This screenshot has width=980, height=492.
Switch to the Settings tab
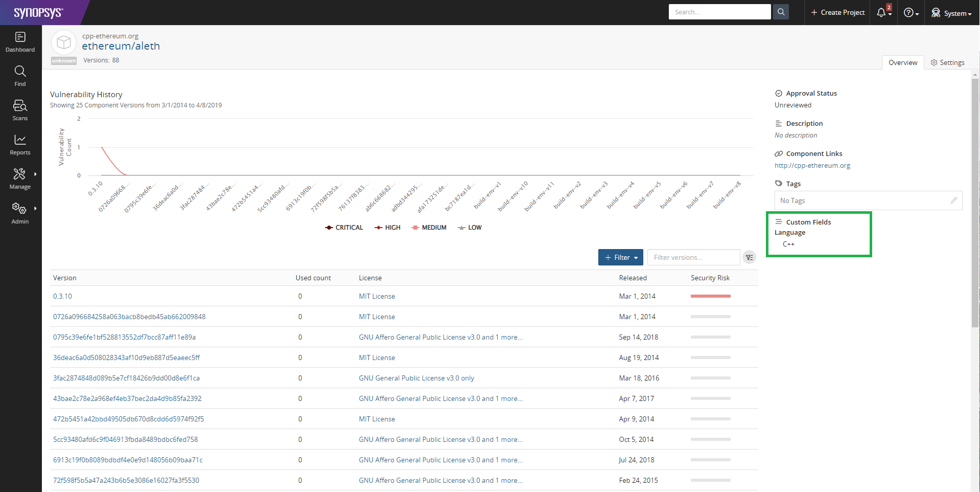coord(947,62)
